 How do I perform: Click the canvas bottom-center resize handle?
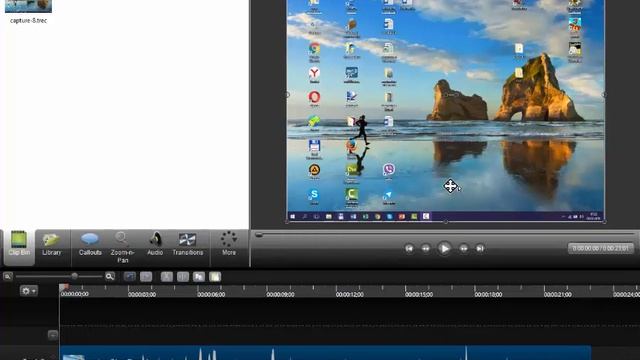pos(446,222)
